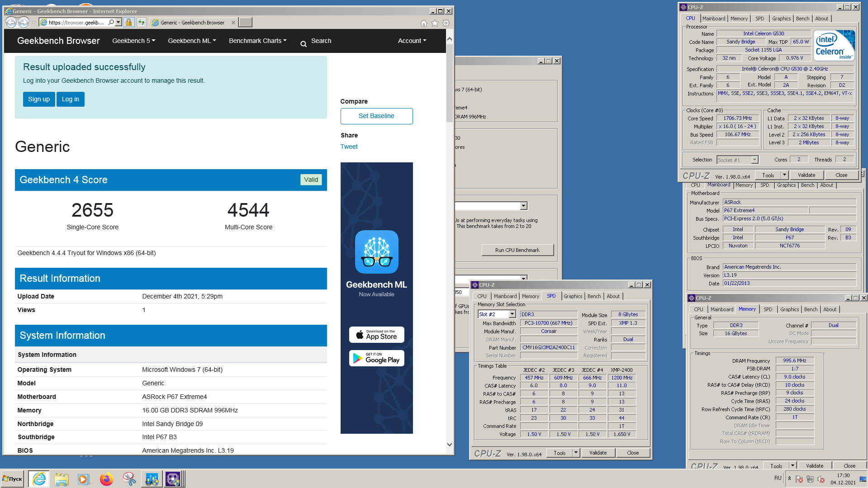
Task: Open a new blank IE tab
Action: point(245,23)
